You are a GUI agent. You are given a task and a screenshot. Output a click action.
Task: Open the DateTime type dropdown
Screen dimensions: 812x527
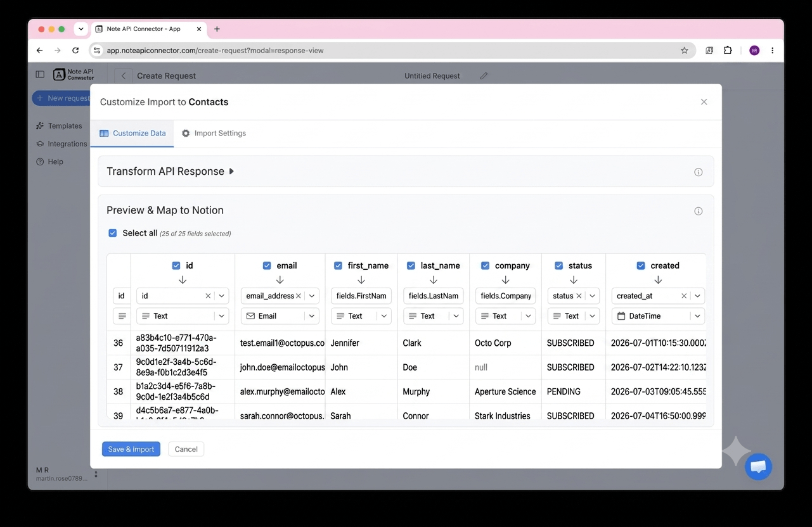658,316
